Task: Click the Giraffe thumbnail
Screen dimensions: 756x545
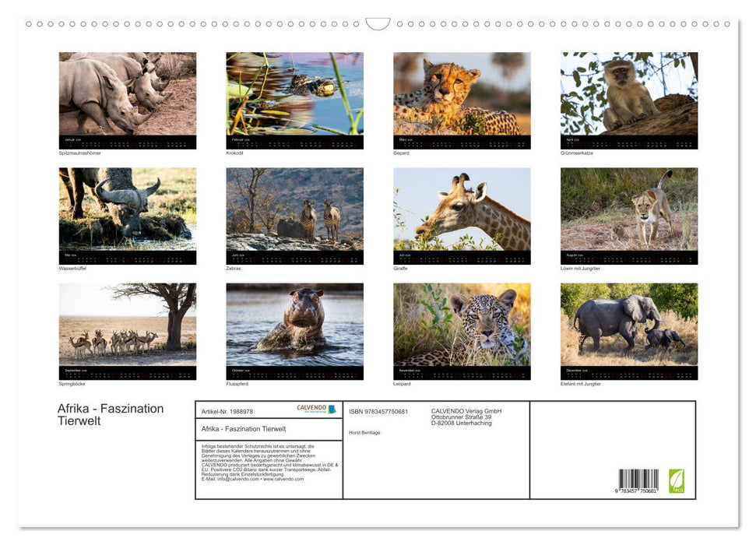Action: (x=461, y=210)
